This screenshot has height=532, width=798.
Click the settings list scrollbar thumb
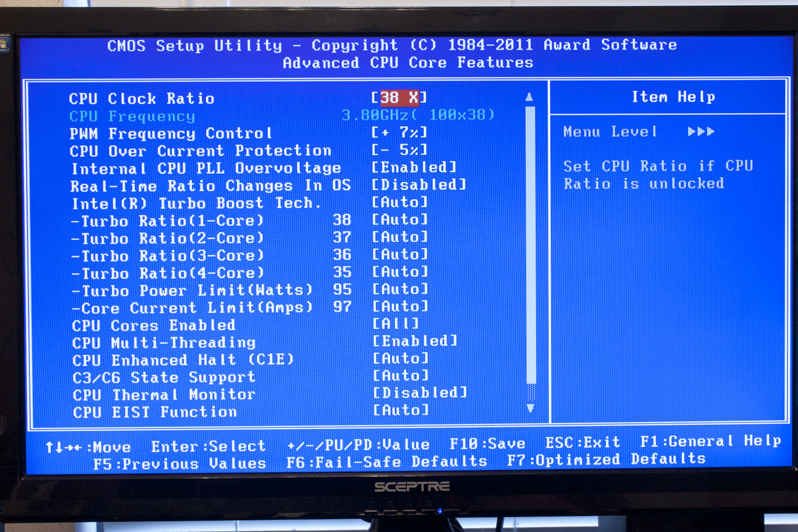coord(530,245)
